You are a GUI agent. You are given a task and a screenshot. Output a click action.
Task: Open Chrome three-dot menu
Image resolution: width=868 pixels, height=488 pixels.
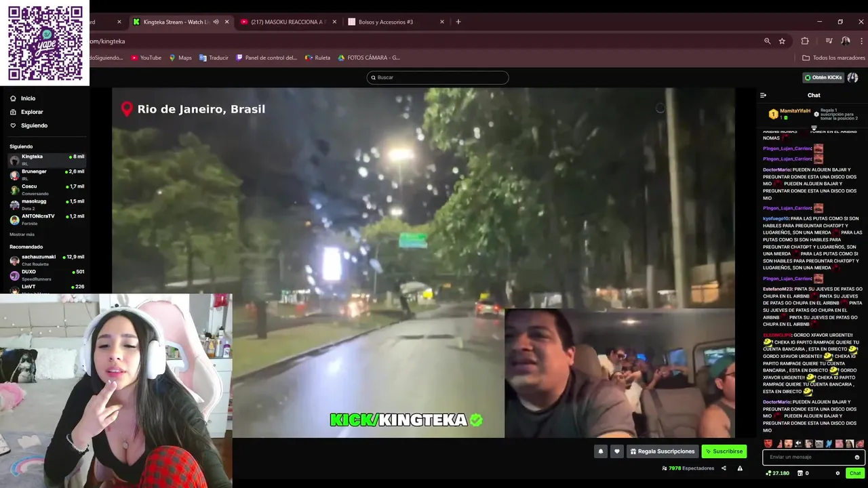click(x=861, y=41)
